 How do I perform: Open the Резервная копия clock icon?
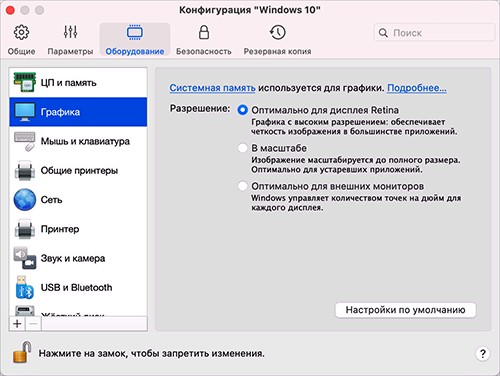pos(277,32)
